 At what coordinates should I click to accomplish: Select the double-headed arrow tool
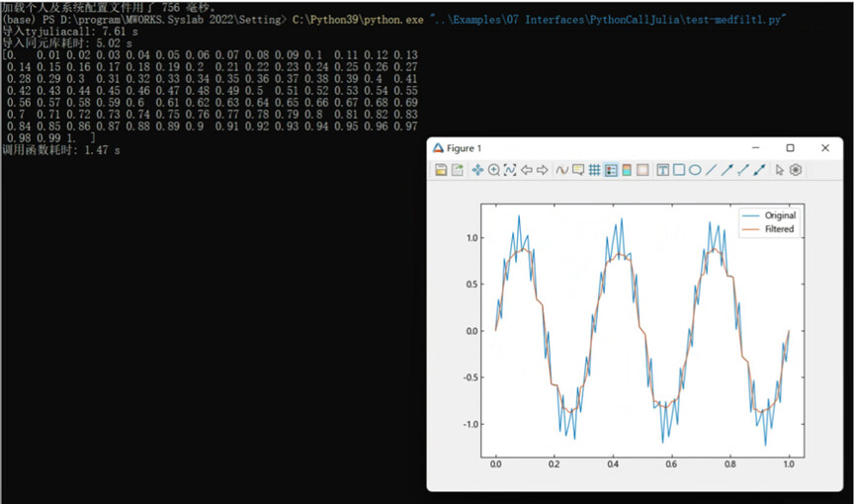click(x=759, y=170)
